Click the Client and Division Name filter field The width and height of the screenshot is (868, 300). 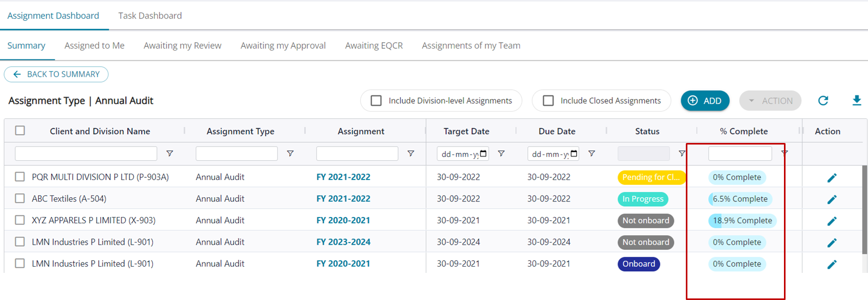click(x=86, y=154)
